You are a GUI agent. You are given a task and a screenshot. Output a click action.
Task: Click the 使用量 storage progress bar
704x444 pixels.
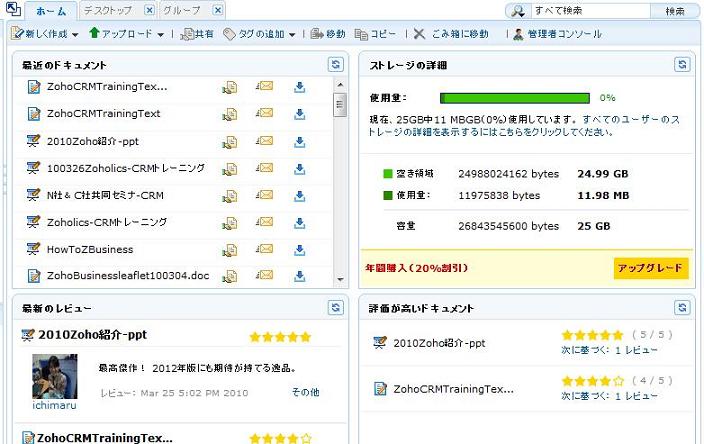point(515,98)
